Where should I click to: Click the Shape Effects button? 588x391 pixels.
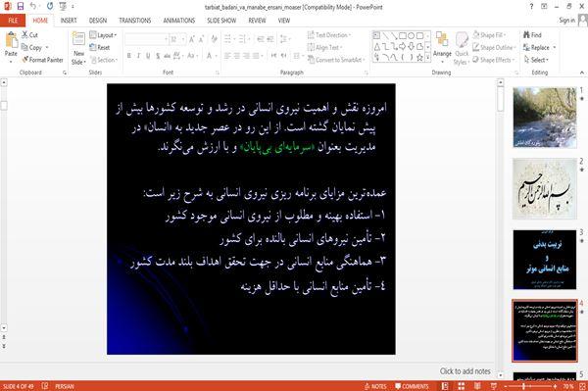pyautogui.click(x=493, y=60)
